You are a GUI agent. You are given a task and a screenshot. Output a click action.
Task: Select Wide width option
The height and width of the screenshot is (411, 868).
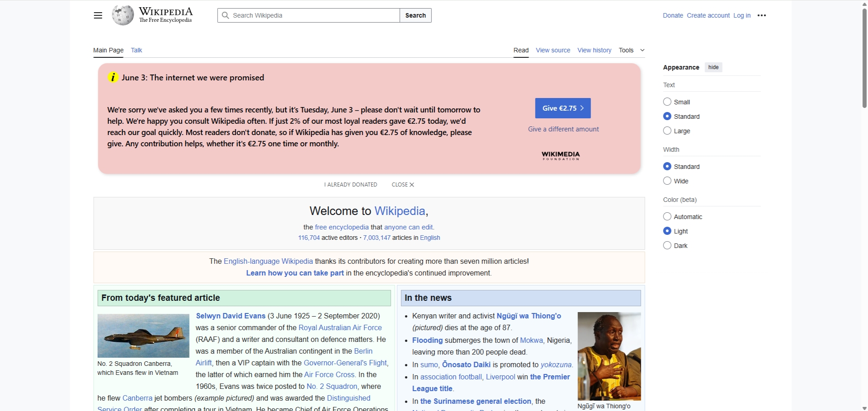click(667, 181)
